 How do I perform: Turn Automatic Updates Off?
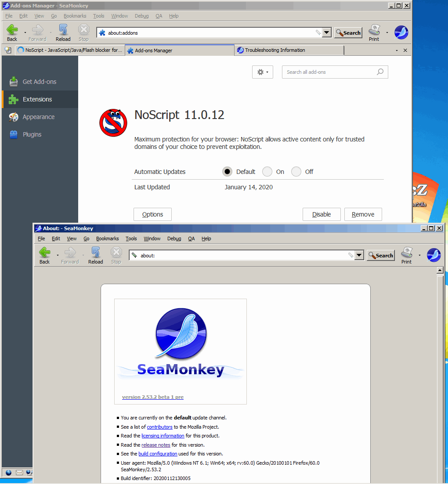pos(296,172)
